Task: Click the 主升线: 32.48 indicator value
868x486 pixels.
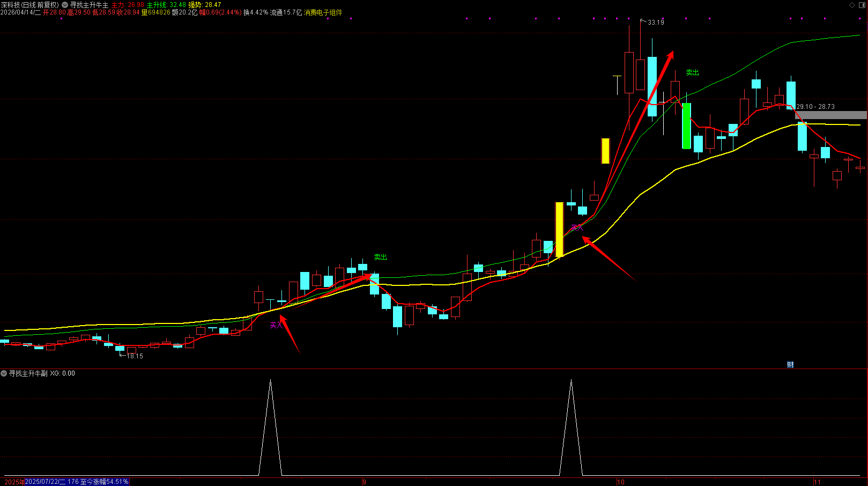Action: [x=166, y=5]
